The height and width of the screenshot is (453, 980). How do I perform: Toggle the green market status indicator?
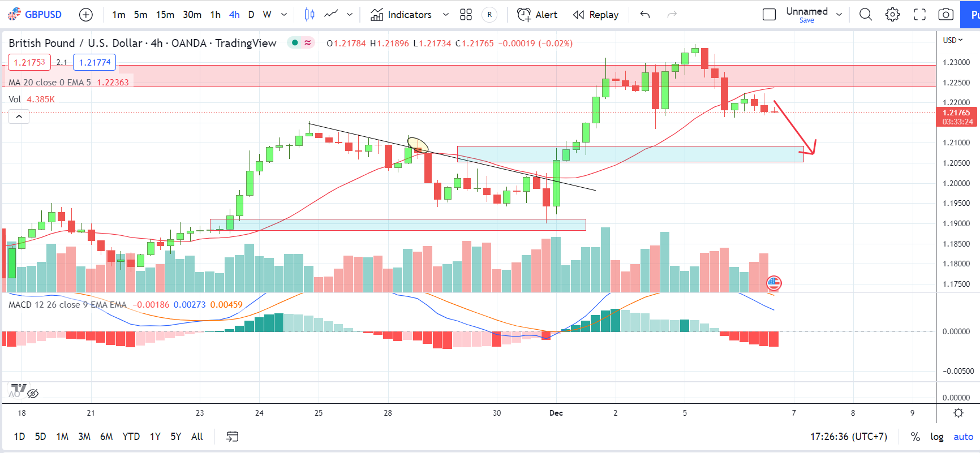pyautogui.click(x=295, y=42)
